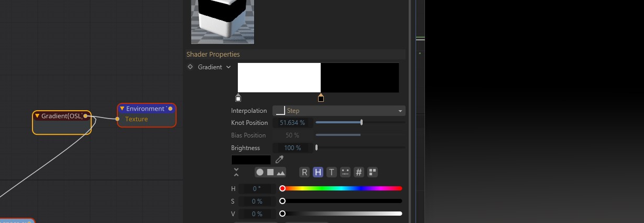Click the Shader Properties header

[x=213, y=55]
